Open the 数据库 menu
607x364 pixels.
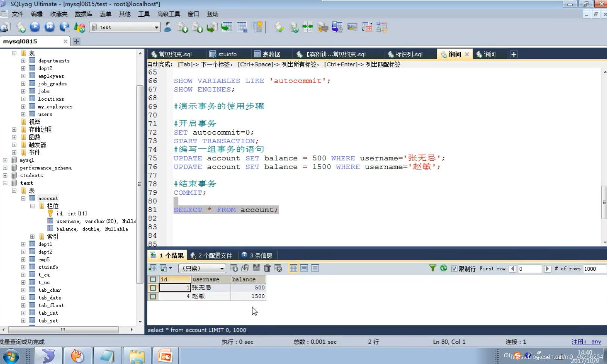[x=84, y=14]
